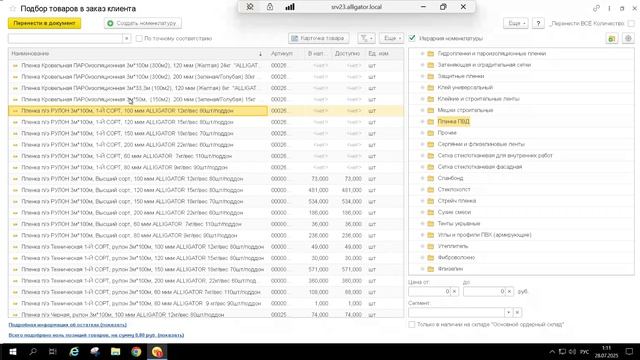Click into the product search field

click(65, 38)
